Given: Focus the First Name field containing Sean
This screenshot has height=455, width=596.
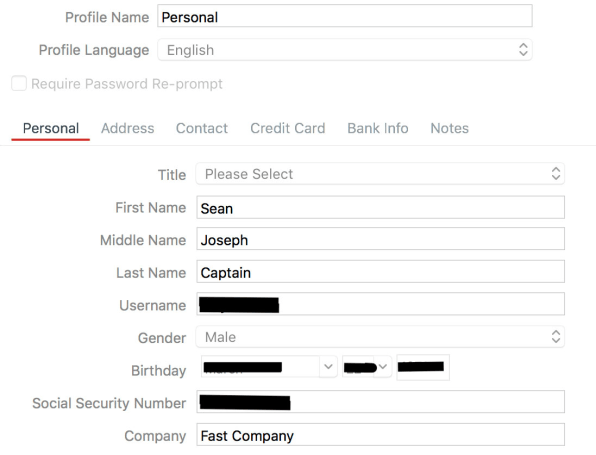Looking at the screenshot, I should pos(380,207).
